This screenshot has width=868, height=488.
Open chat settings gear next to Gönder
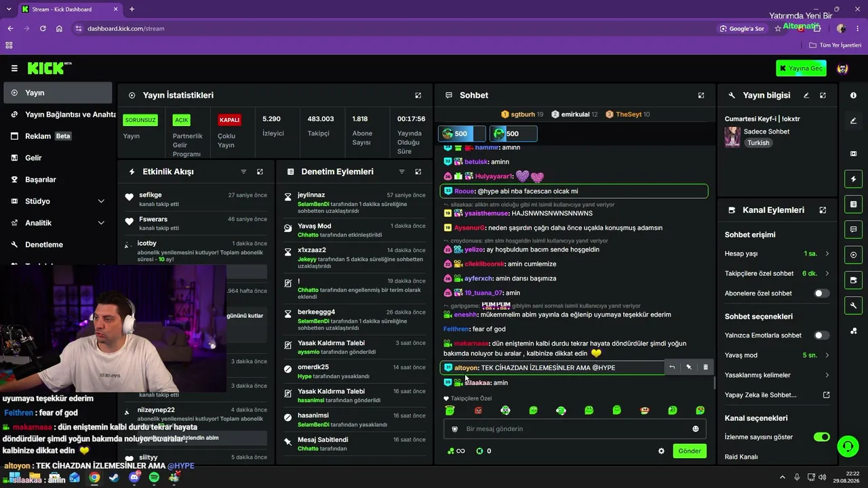coord(661,451)
